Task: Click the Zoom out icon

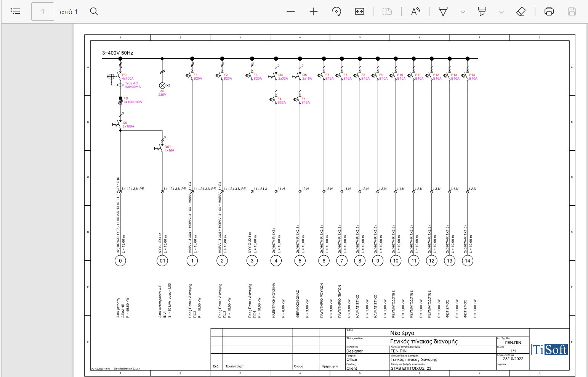Action: [290, 11]
